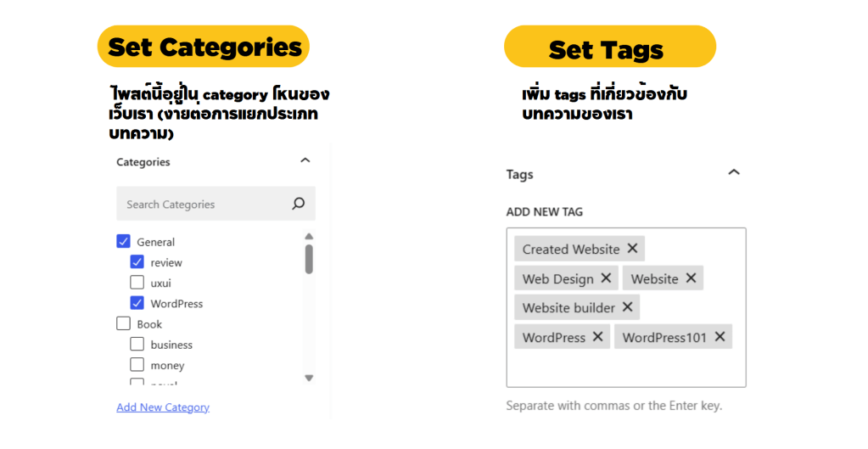
Task: Remove the Website builder tag
Action: point(627,307)
